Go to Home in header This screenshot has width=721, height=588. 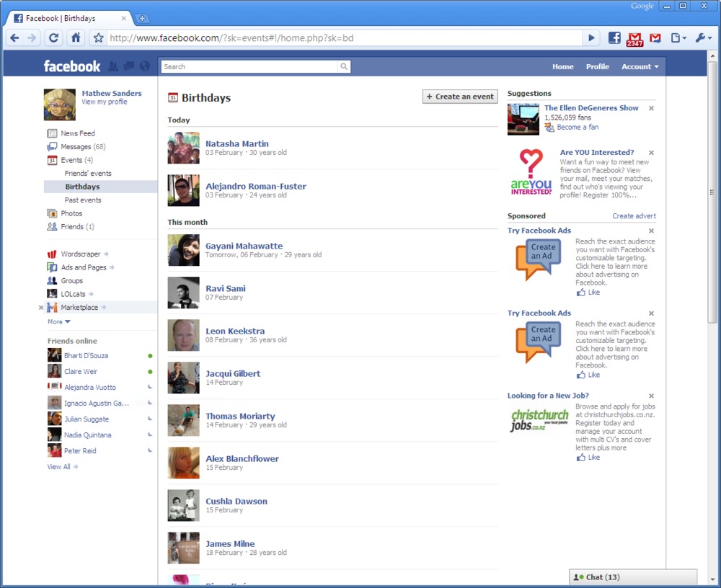[563, 67]
